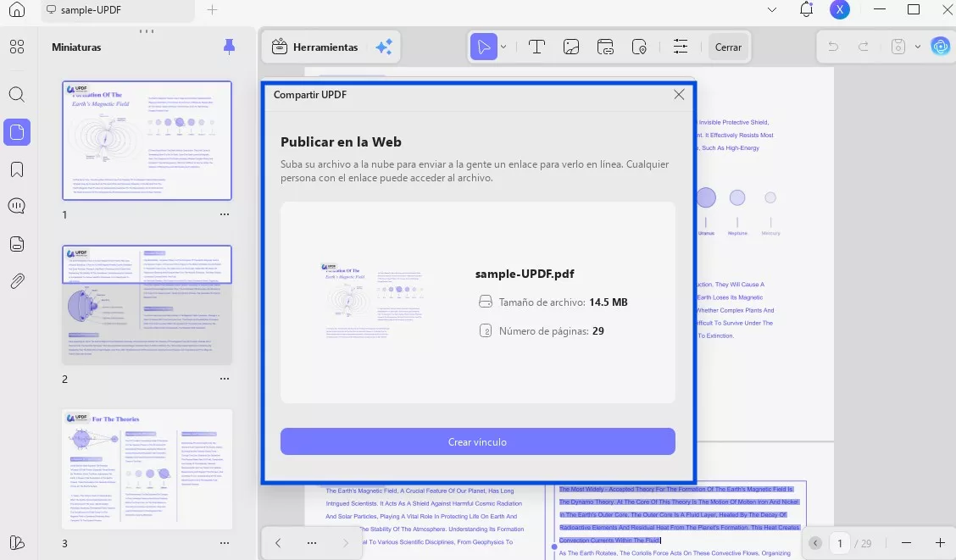The height and width of the screenshot is (560, 956).
Task: Open the notifications bell
Action: [806, 9]
